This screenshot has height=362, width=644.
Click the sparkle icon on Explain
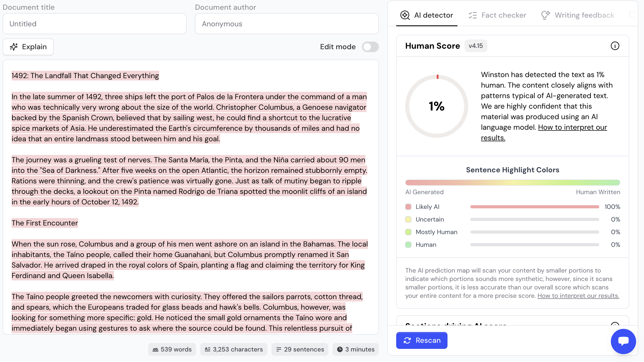(14, 47)
